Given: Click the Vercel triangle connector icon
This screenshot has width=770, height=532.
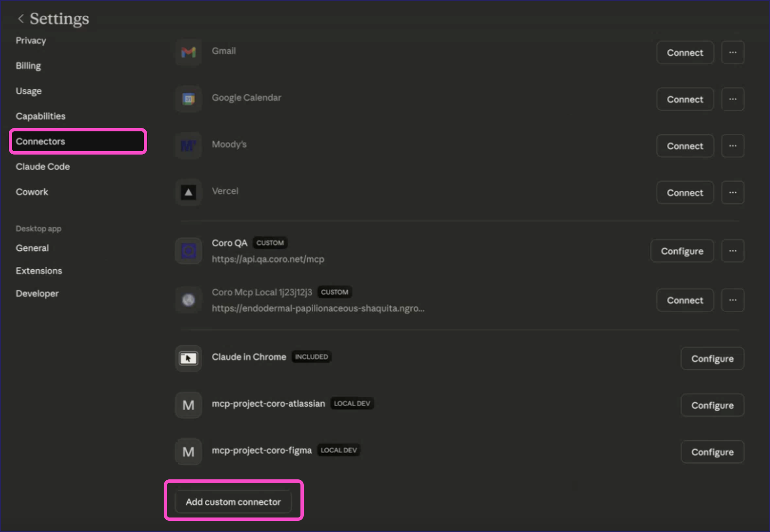Looking at the screenshot, I should pos(188,192).
